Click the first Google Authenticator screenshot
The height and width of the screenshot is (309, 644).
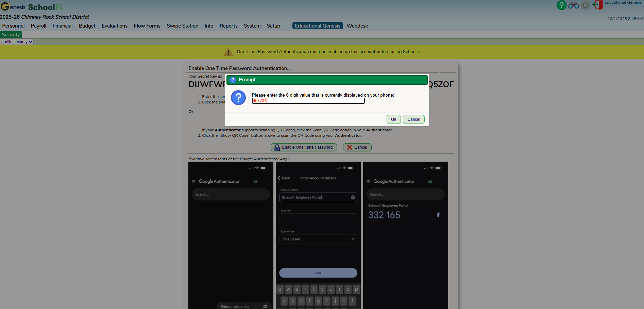click(231, 235)
